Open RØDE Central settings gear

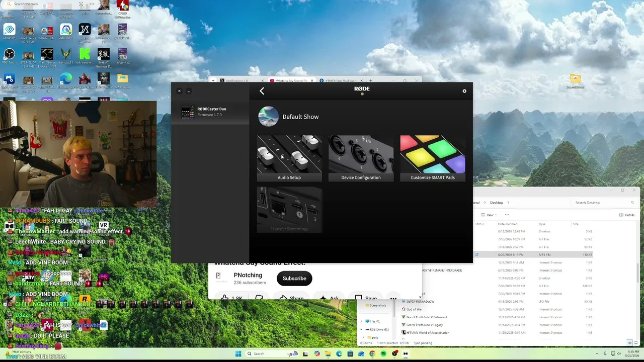464,91
